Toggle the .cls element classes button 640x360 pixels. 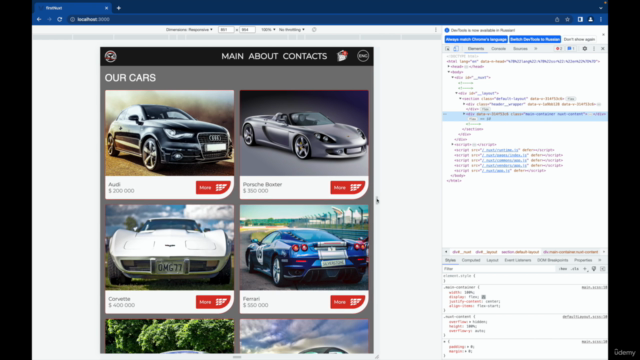tap(575, 269)
